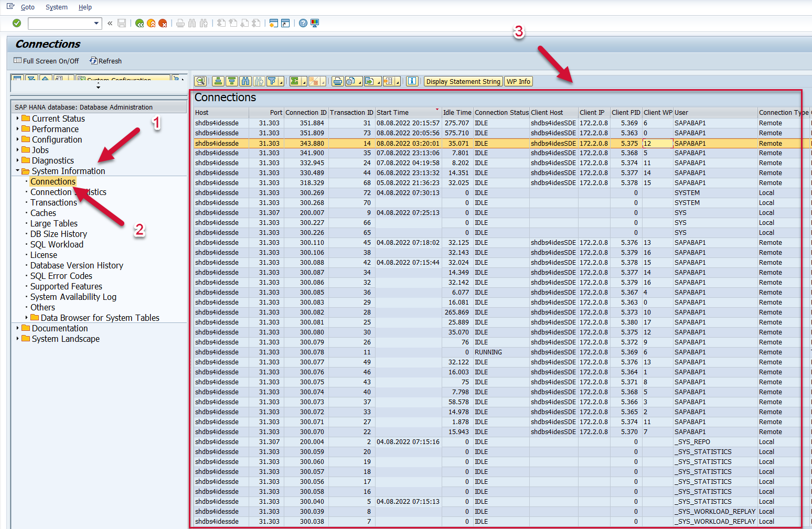Open the transaction command field dropdown
The height and width of the screenshot is (529, 812).
96,23
